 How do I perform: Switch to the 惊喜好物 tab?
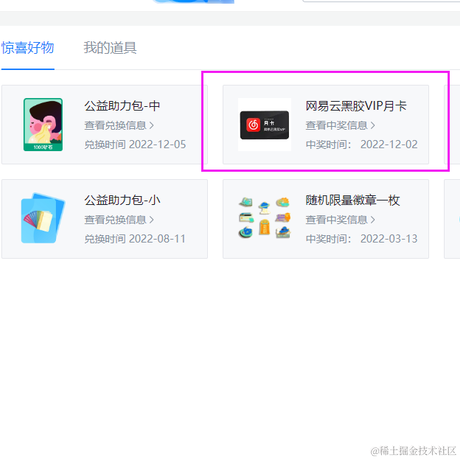pyautogui.click(x=28, y=48)
